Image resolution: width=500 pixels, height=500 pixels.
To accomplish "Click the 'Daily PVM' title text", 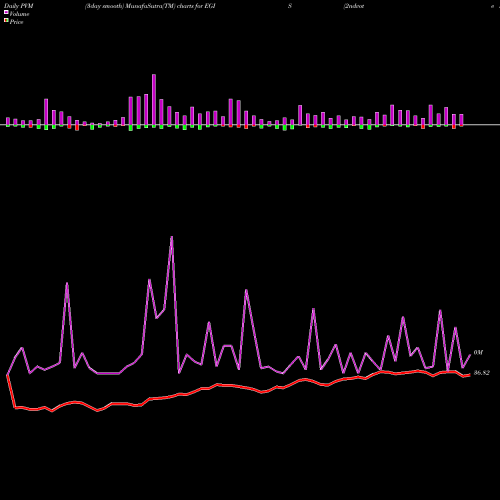I will coord(19,6).
